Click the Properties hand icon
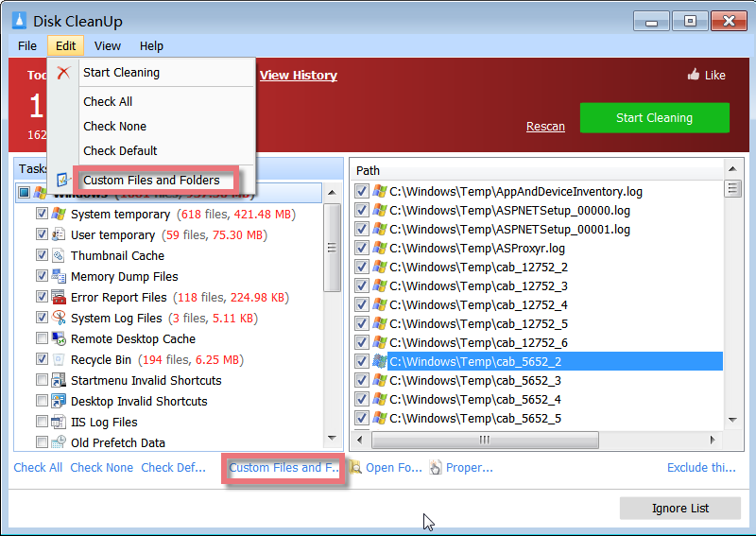The width and height of the screenshot is (756, 536). pos(436,467)
